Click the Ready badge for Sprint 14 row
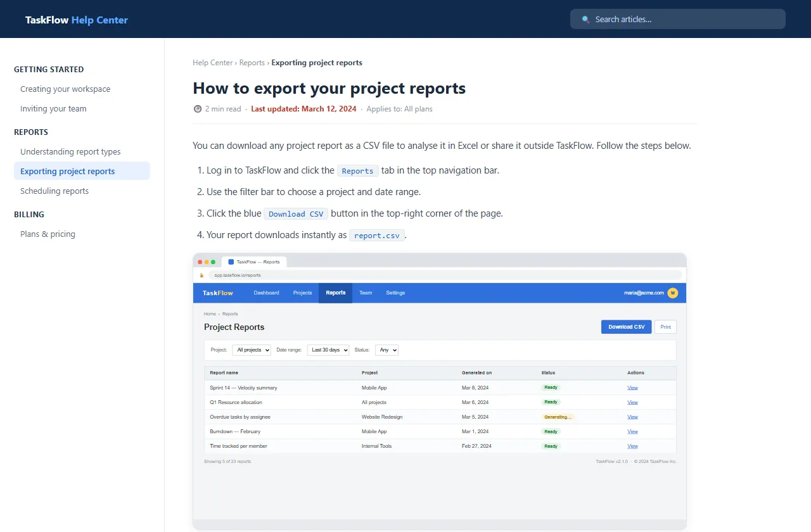Image resolution: width=811 pixels, height=532 pixels. pyautogui.click(x=551, y=388)
